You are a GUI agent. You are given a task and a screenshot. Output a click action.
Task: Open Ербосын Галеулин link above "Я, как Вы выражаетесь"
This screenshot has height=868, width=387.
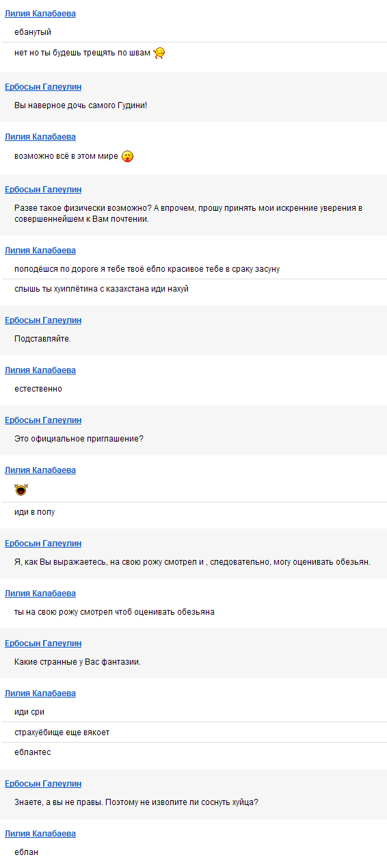(x=43, y=544)
